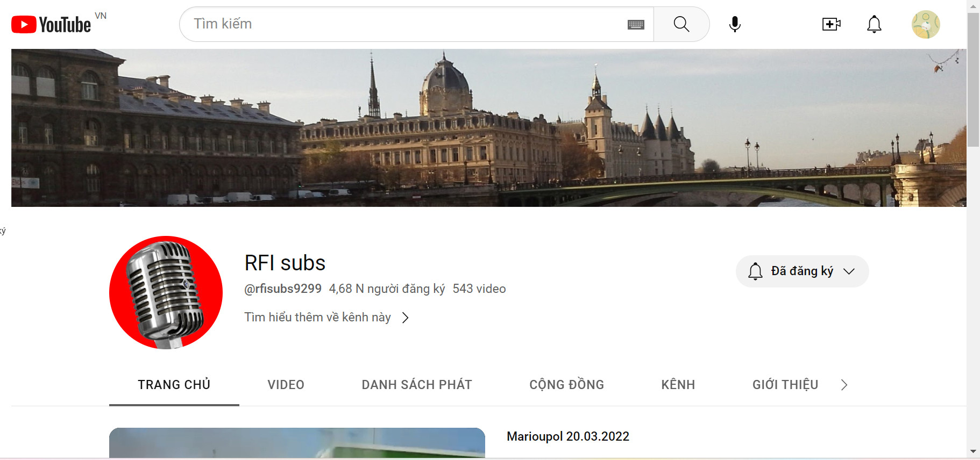Expand the Đã đăng ký subscription dropdown
The image size is (980, 460).
coord(802,271)
